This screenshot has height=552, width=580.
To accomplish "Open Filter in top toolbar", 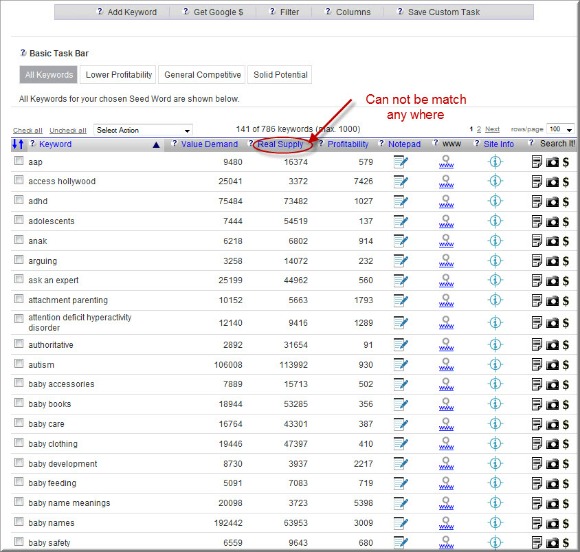I will [289, 12].
